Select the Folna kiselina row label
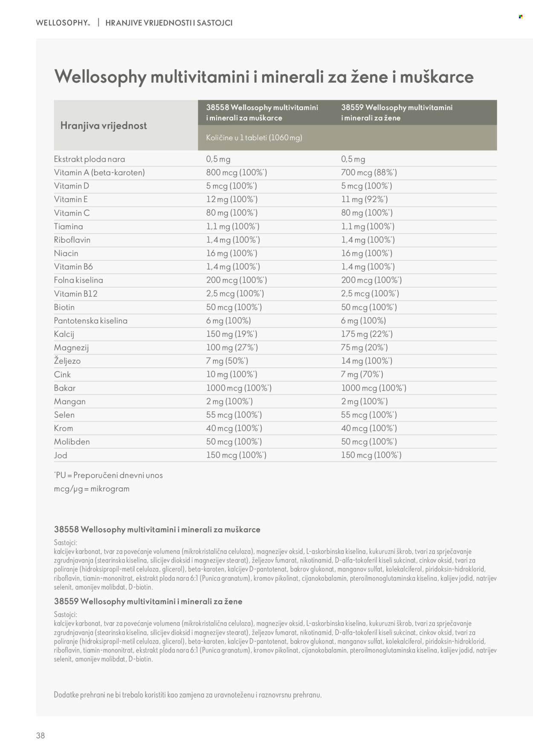Viewport: 533px width, 756px height. [78, 280]
